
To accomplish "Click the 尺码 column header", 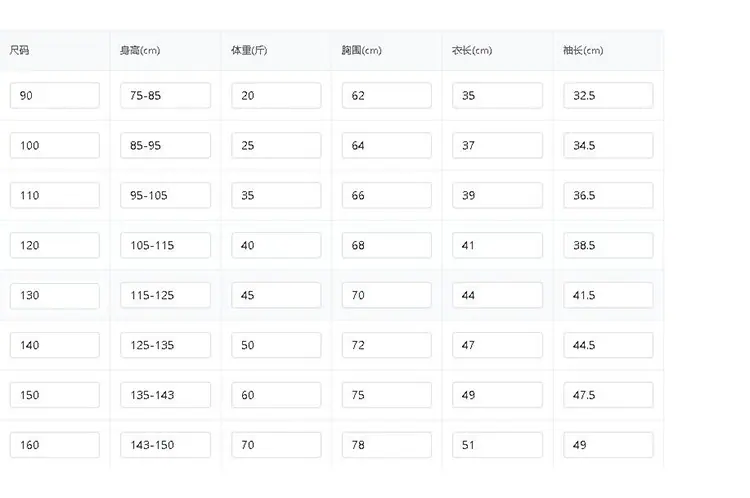I will [19, 50].
